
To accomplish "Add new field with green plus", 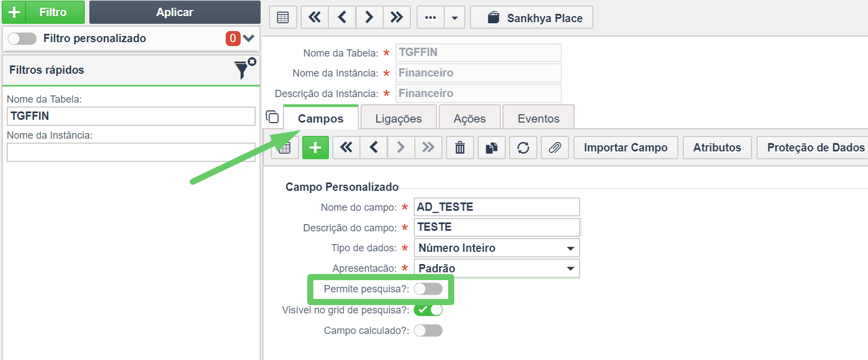I will coord(316,148).
